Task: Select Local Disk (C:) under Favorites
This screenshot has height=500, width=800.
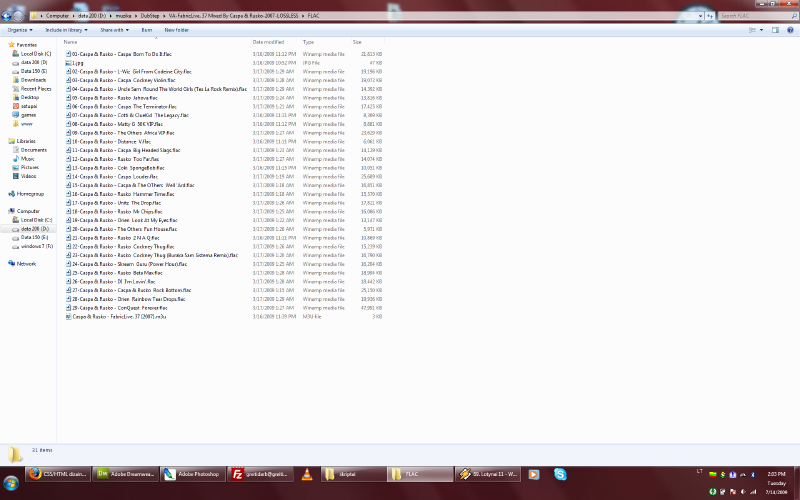Action: tap(32, 54)
